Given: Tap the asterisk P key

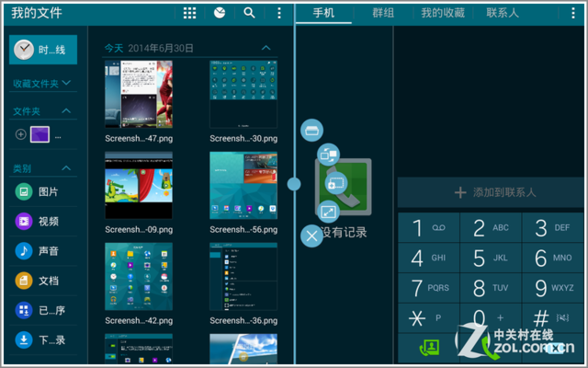Looking at the screenshot, I should [429, 318].
